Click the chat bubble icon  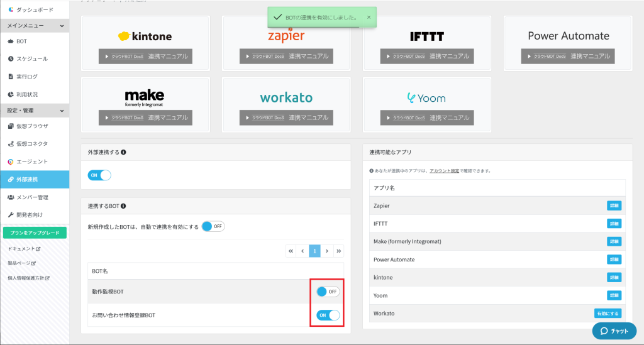point(604,331)
